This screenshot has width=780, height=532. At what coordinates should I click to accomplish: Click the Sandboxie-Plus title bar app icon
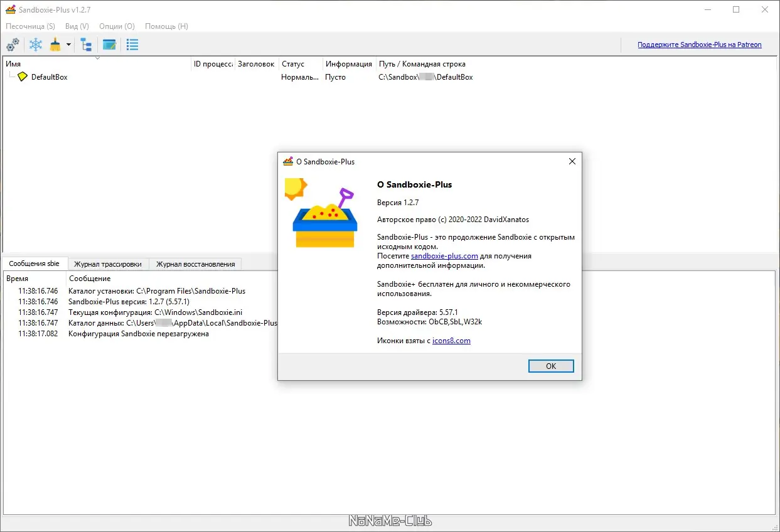11,9
